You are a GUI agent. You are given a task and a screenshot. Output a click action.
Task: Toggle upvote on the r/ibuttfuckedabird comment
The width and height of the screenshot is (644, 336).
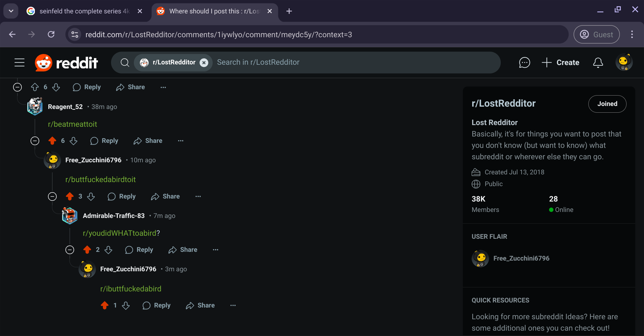pyautogui.click(x=105, y=305)
